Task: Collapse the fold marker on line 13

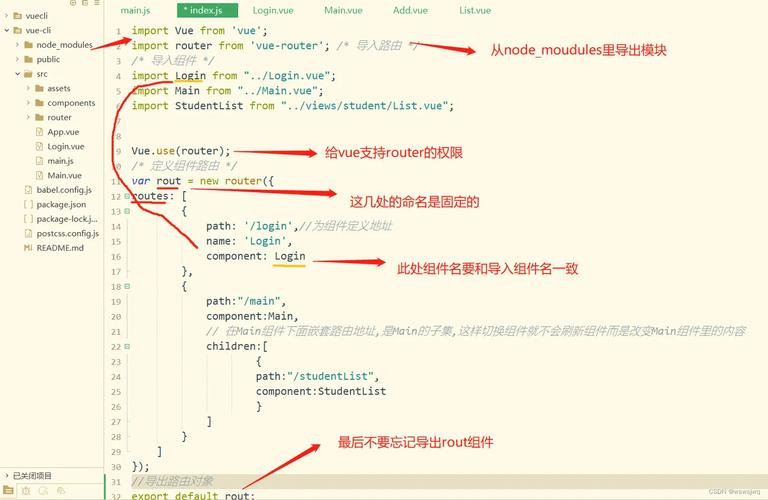Action: coord(127,212)
